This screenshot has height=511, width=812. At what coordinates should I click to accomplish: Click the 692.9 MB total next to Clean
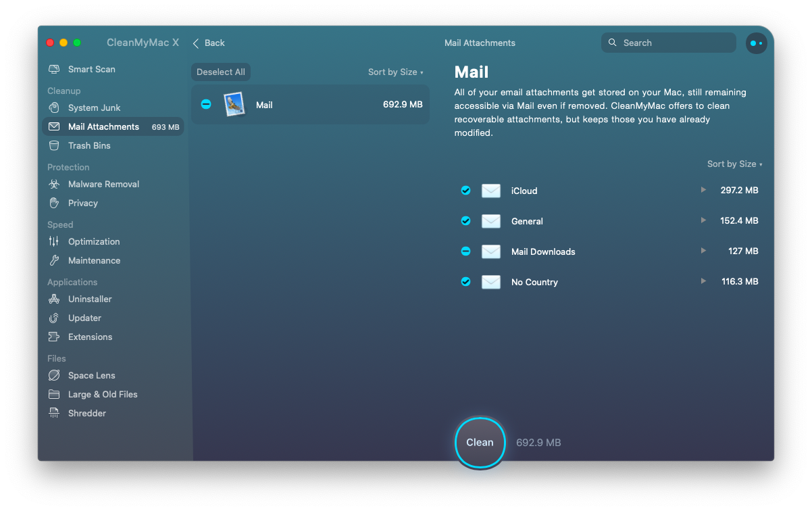coord(538,443)
